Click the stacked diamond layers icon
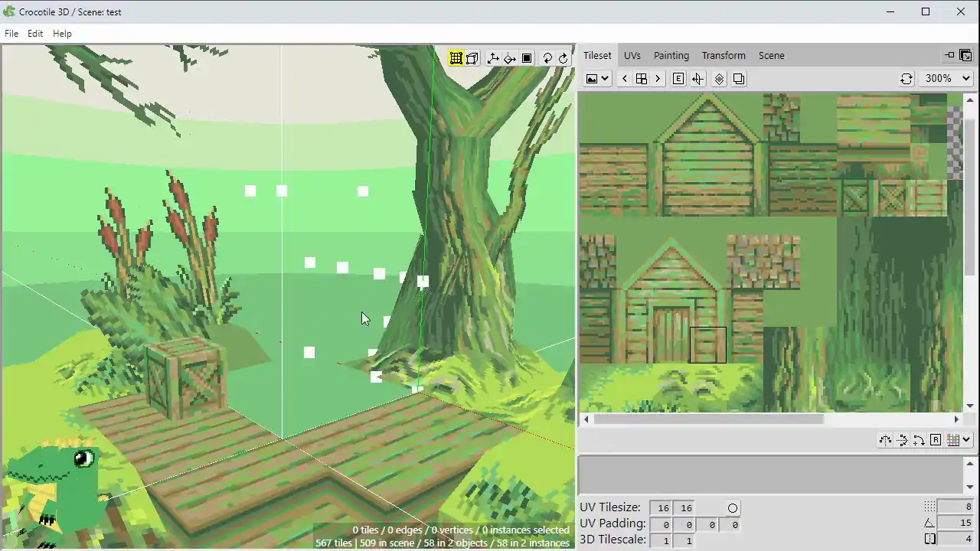The image size is (980, 551). tap(719, 79)
